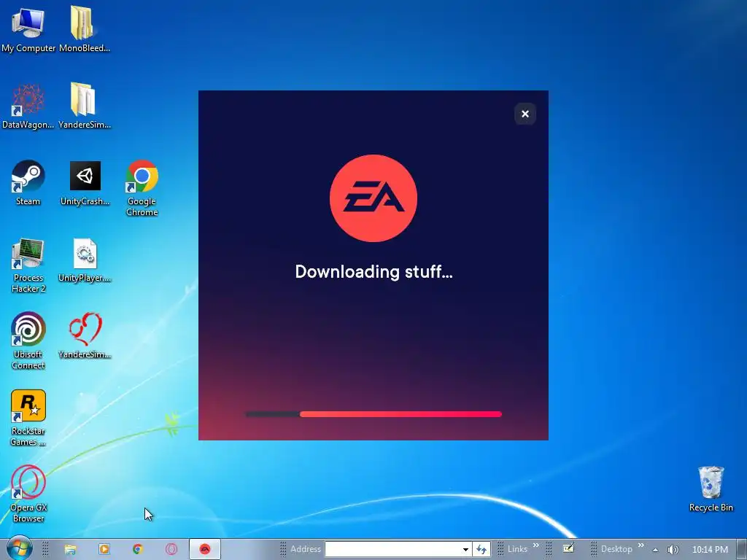747x560 pixels.
Task: Open My Computer desktop icon
Action: click(x=28, y=28)
